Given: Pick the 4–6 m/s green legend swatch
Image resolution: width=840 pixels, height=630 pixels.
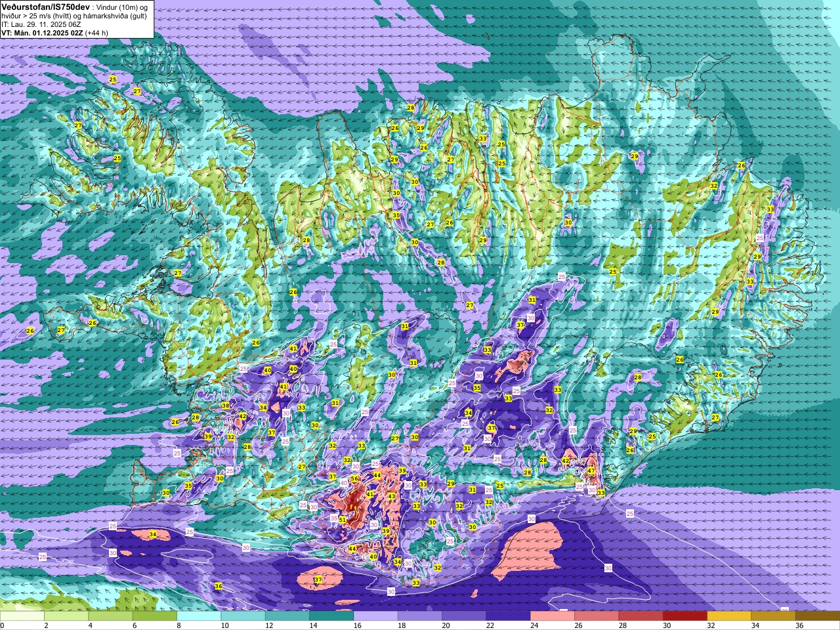Looking at the screenshot, I should pos(110,616).
